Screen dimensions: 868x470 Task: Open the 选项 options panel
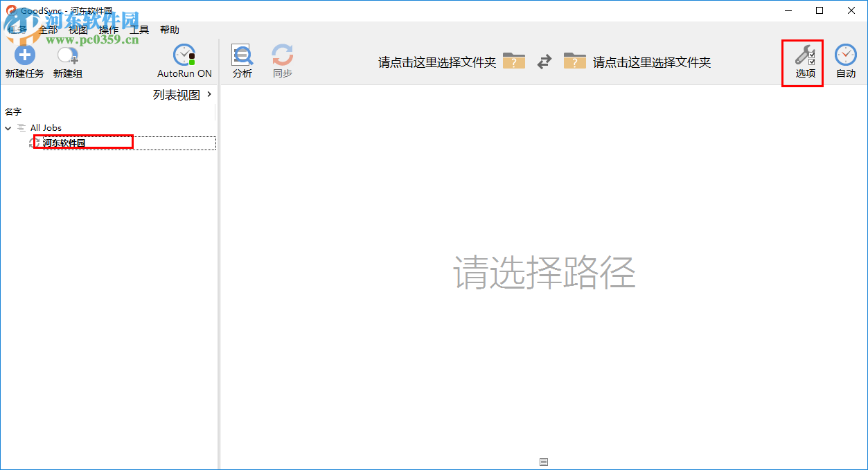click(805, 62)
